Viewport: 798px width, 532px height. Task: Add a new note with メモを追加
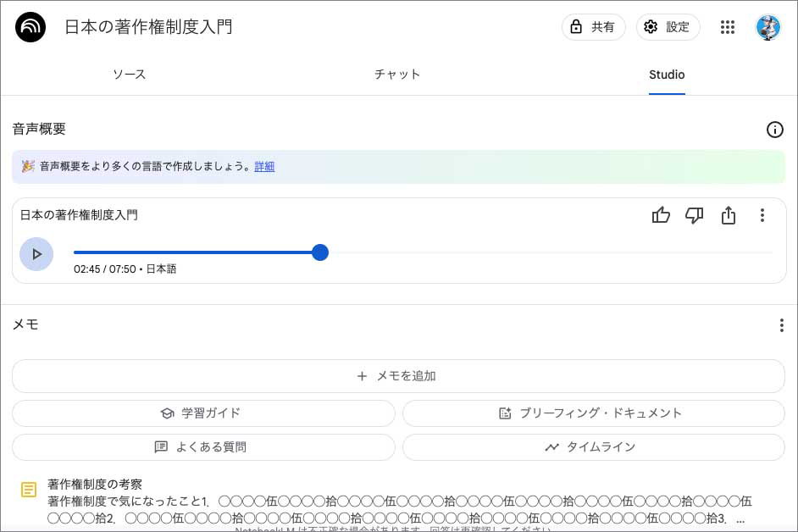pos(398,376)
